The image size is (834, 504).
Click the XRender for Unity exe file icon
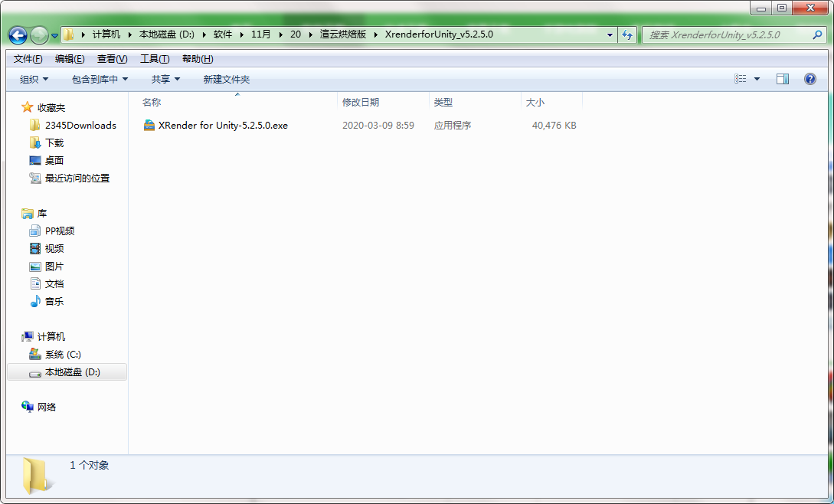coord(149,125)
